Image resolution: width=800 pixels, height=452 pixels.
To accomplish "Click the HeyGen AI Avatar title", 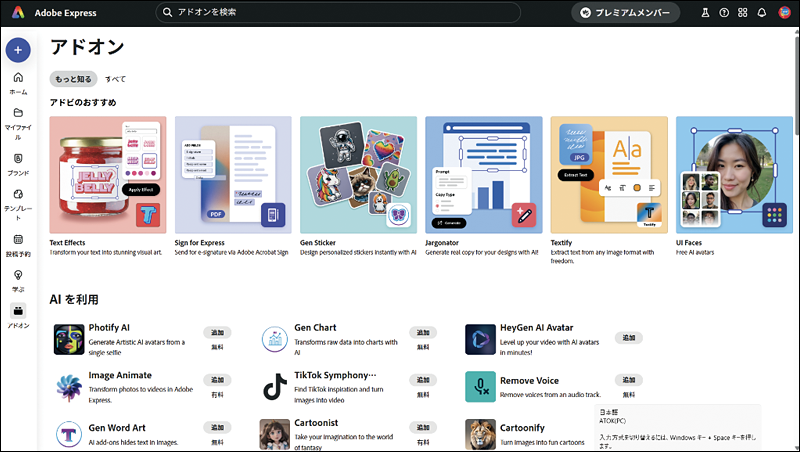I will [536, 328].
